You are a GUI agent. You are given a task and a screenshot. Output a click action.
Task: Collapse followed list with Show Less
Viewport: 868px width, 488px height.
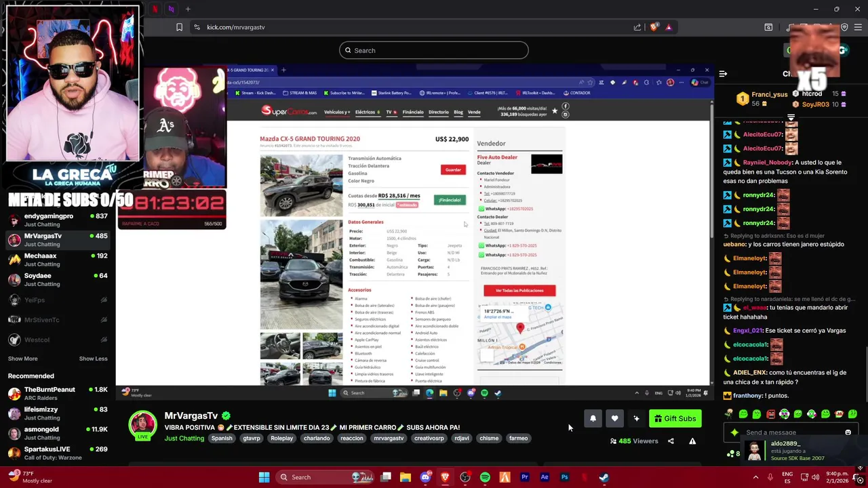(x=93, y=359)
